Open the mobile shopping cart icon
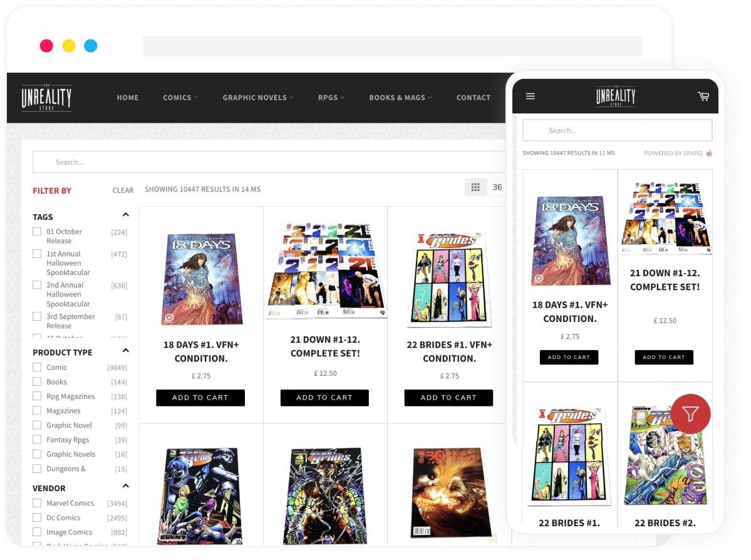Viewport: 751px width, 560px height. [703, 96]
